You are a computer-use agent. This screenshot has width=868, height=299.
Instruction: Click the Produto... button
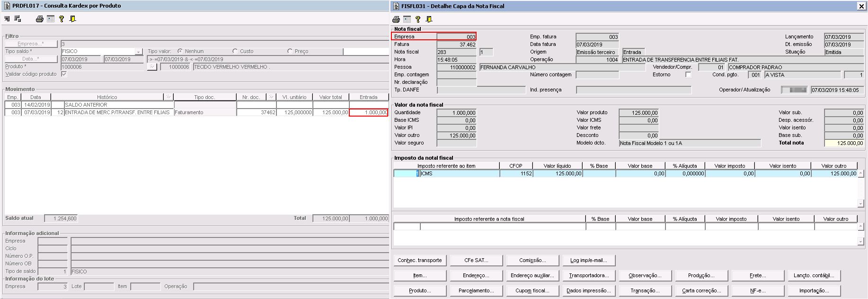420,290
